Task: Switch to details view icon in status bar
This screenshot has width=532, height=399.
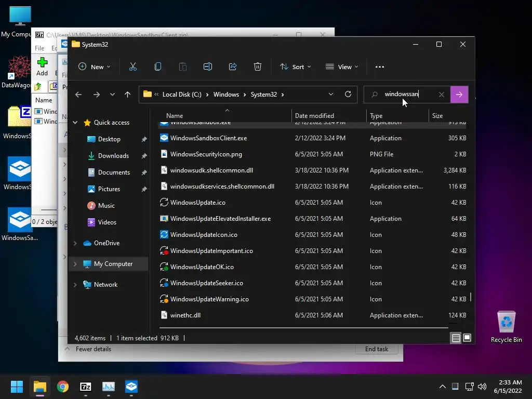Action: coord(456,338)
